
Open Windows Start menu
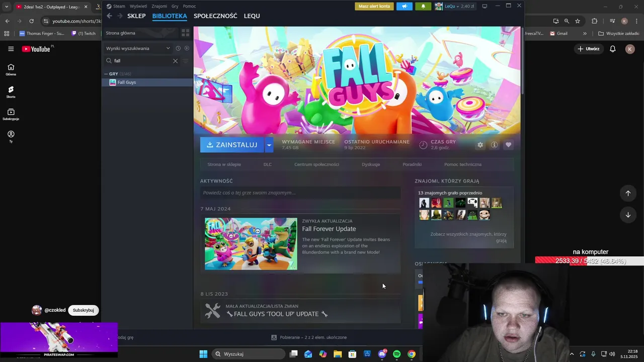pyautogui.click(x=203, y=354)
